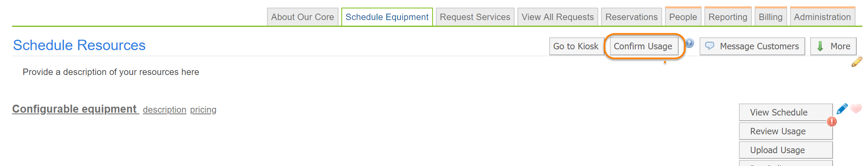Select the People tab

[683, 17]
